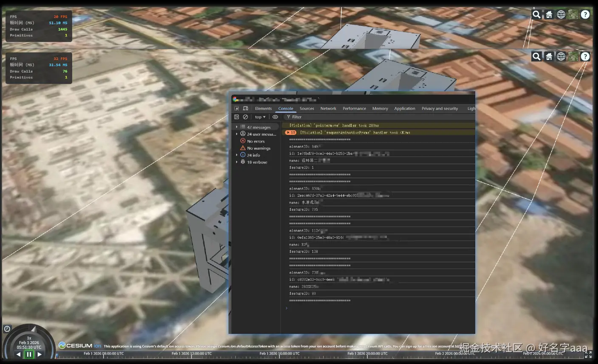Screen dimensions: 598x364
Task: Toggle live expression eye icon
Action: (x=275, y=117)
